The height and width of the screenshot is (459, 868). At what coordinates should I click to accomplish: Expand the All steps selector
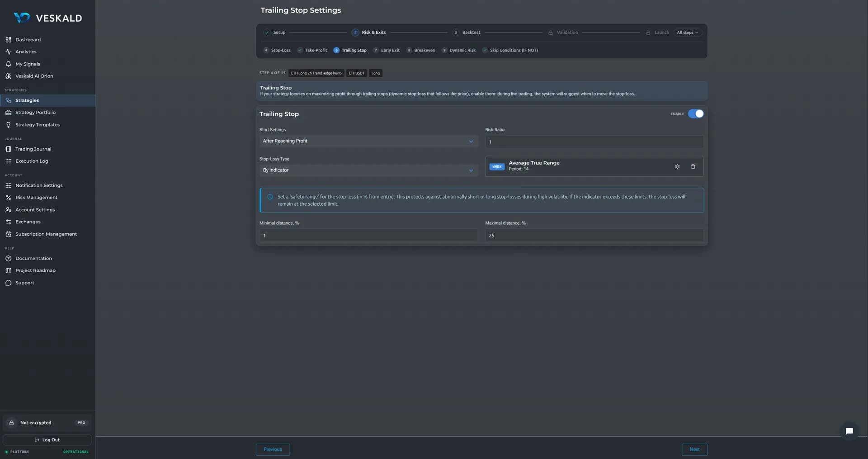pos(687,33)
